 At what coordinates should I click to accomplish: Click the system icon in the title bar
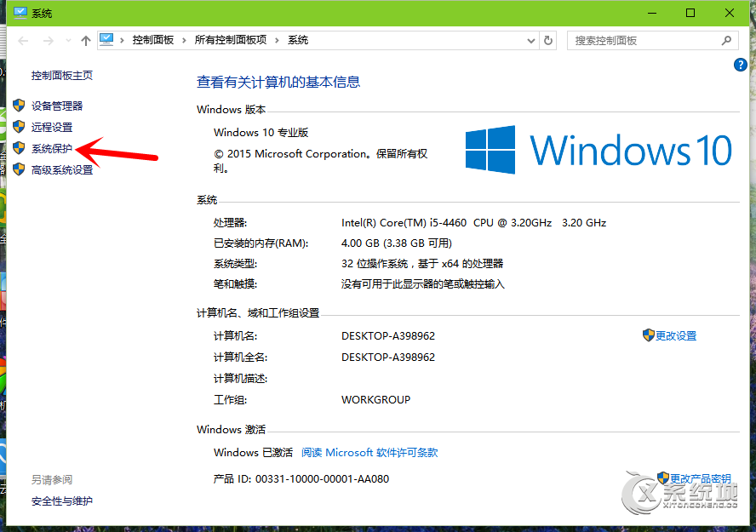click(x=20, y=13)
